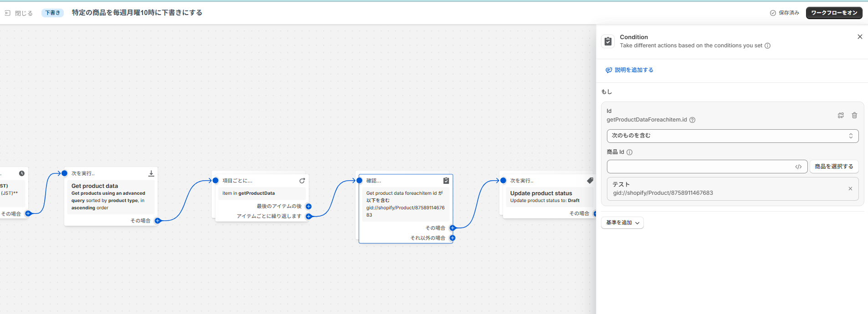868x314 pixels.
Task: Click the 下書き status badge
Action: tap(52, 13)
